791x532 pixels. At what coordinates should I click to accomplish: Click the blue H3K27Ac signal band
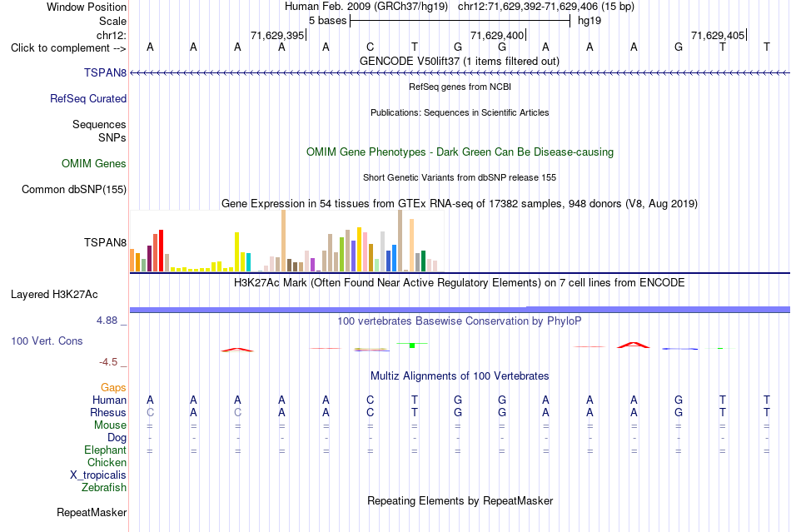point(460,309)
